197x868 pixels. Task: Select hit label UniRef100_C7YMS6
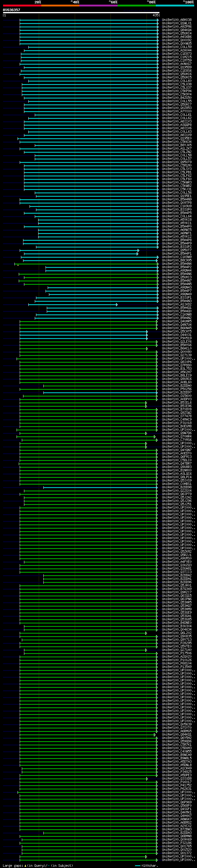coord(176,440)
